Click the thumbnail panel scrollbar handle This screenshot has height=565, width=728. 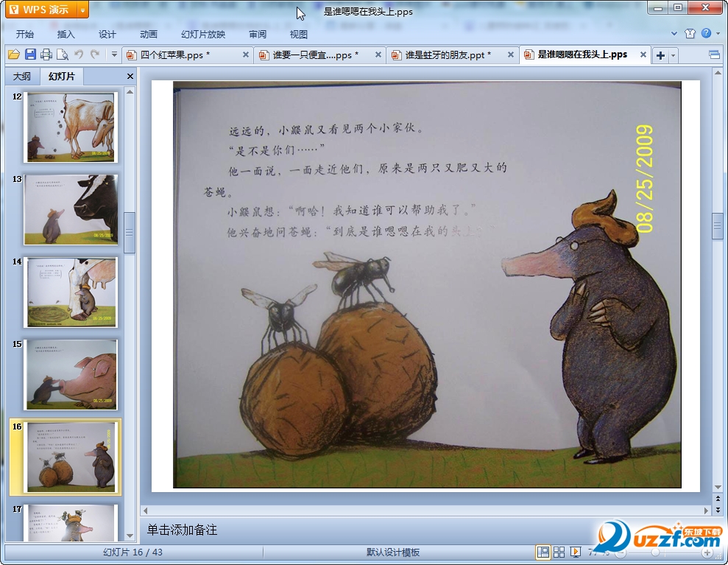130,232
